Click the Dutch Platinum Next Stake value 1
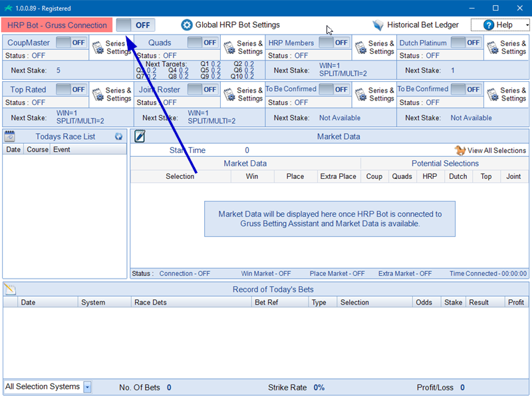Screen dimensions: 532x397 pyautogui.click(x=453, y=70)
